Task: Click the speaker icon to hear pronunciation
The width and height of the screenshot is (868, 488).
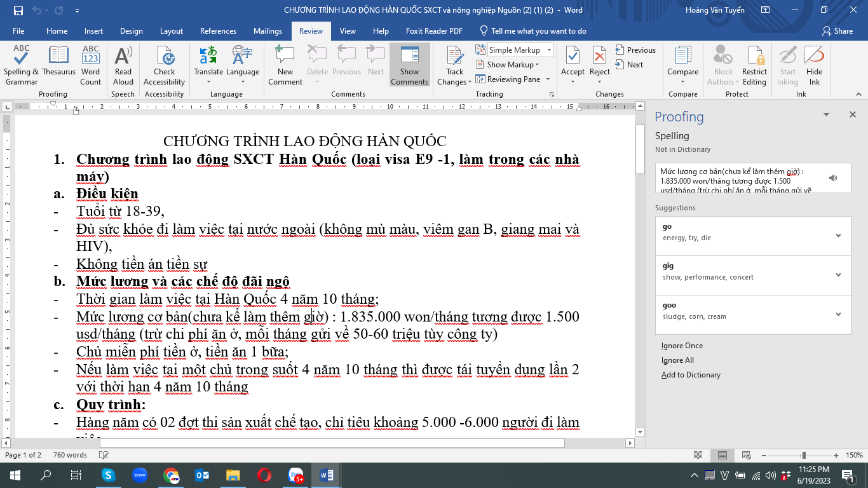Action: [832, 177]
